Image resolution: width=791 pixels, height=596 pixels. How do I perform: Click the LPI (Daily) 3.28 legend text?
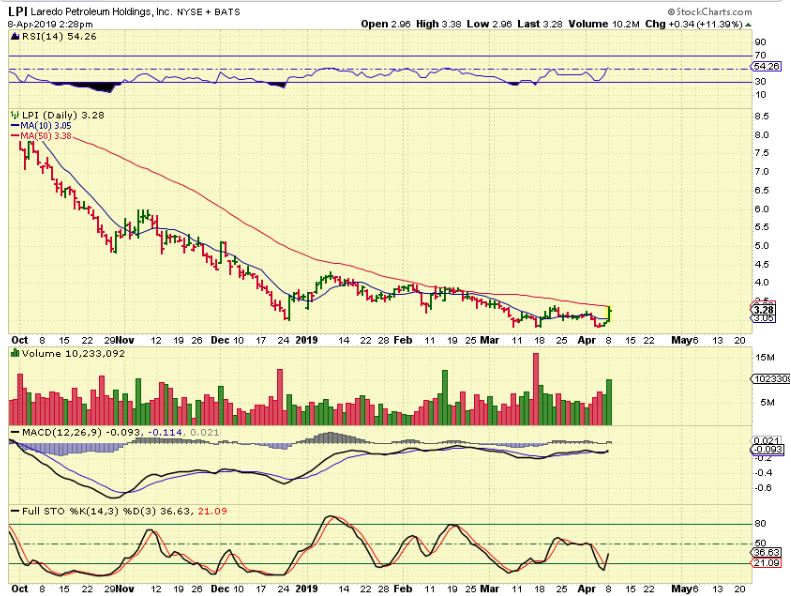63,115
